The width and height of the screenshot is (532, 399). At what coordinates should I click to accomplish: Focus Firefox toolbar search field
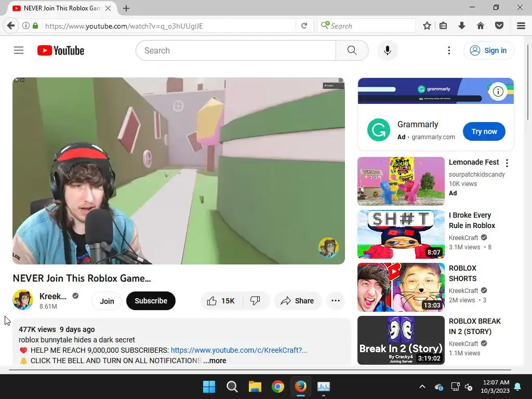tap(366, 26)
